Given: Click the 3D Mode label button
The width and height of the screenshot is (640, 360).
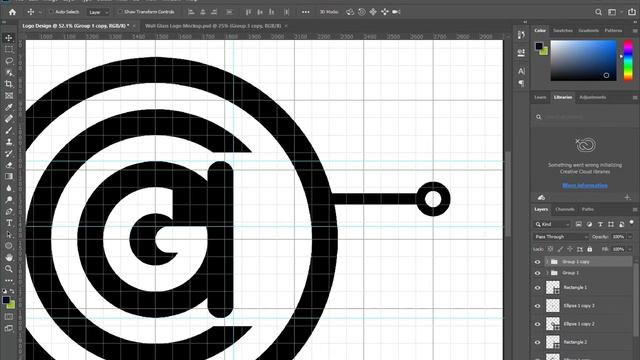Looking at the screenshot, I should click(329, 12).
